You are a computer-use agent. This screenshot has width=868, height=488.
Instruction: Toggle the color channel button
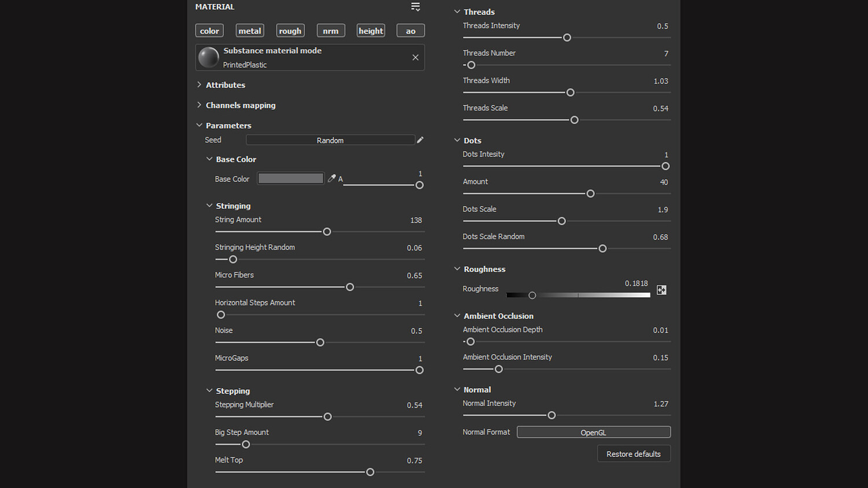[x=209, y=31]
